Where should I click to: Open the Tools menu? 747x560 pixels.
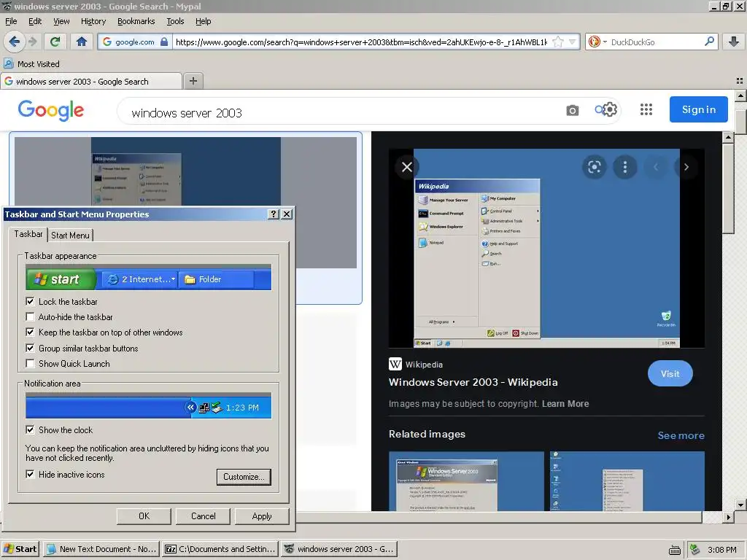pos(175,21)
